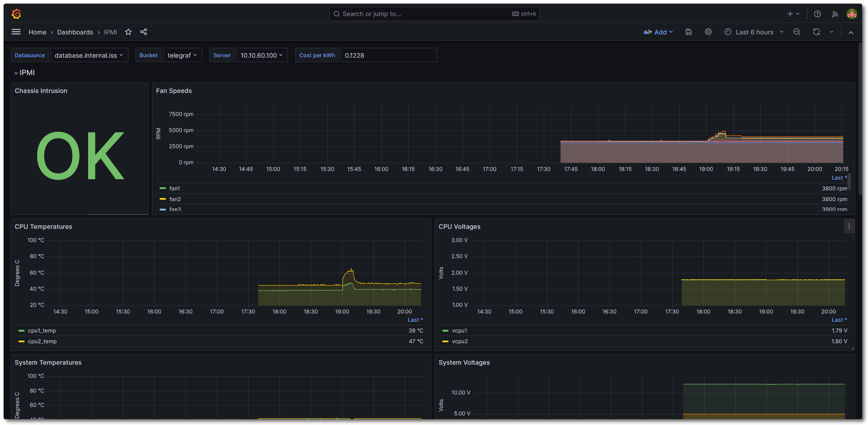Star the IPMI dashboard as favorite

(x=128, y=32)
